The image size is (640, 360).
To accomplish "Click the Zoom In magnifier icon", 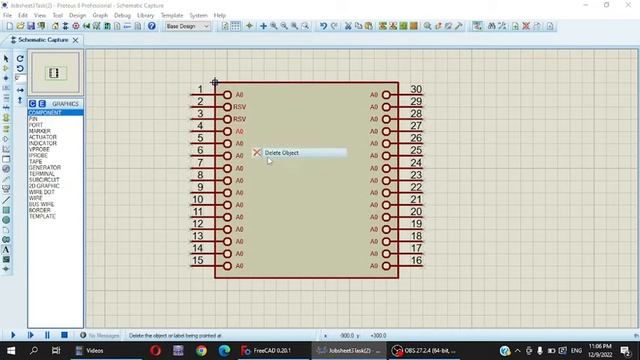I will coord(273,26).
